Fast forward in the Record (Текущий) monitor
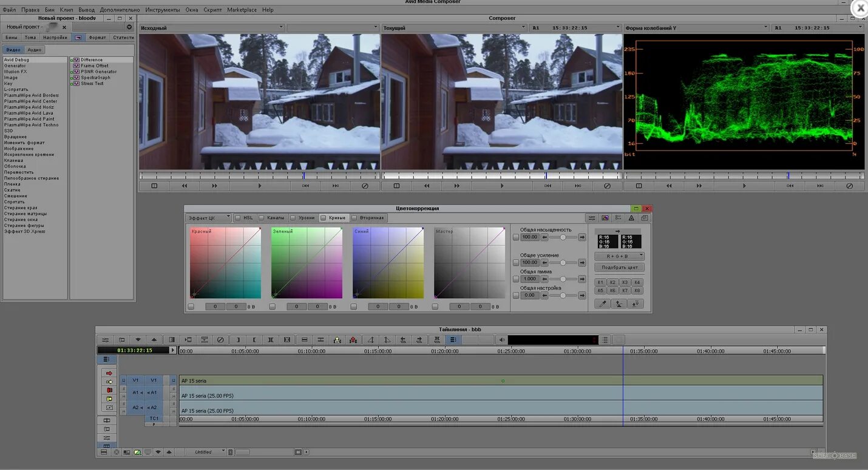The image size is (868, 470). [457, 186]
